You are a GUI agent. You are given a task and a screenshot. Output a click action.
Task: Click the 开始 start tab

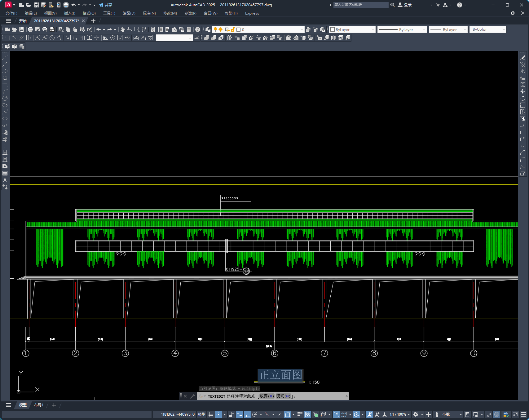click(x=23, y=21)
